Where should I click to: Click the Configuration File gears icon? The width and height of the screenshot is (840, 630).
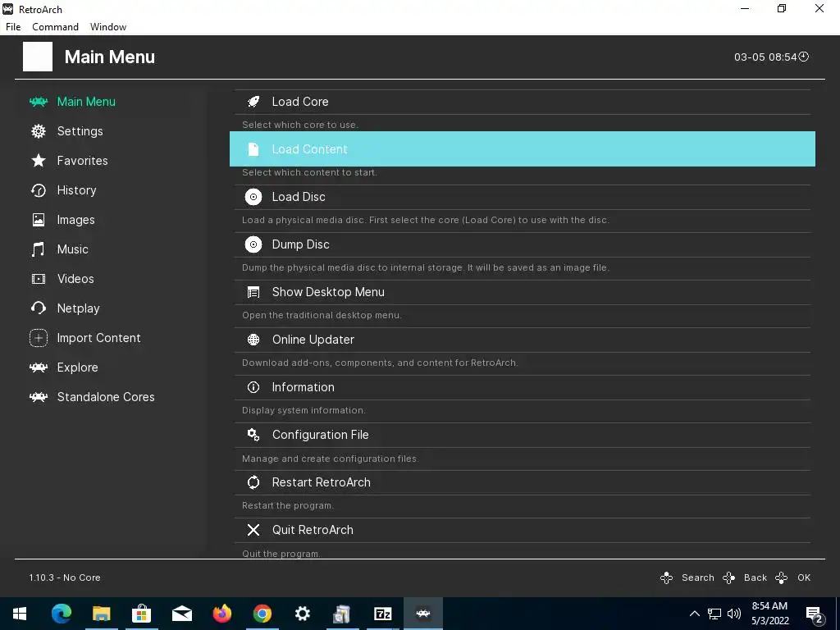pyautogui.click(x=253, y=435)
